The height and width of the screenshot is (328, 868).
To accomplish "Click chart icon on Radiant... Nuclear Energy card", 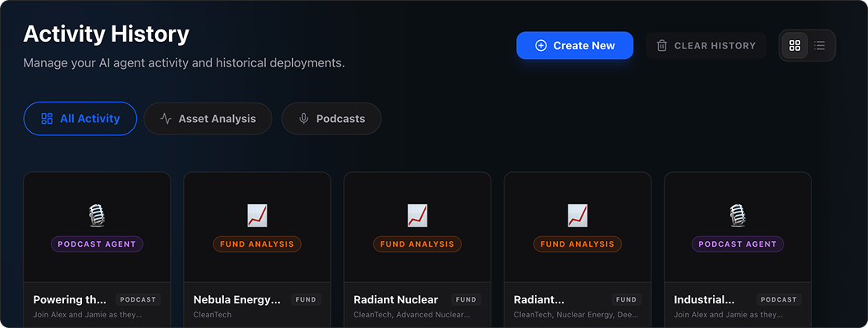I will [x=578, y=215].
